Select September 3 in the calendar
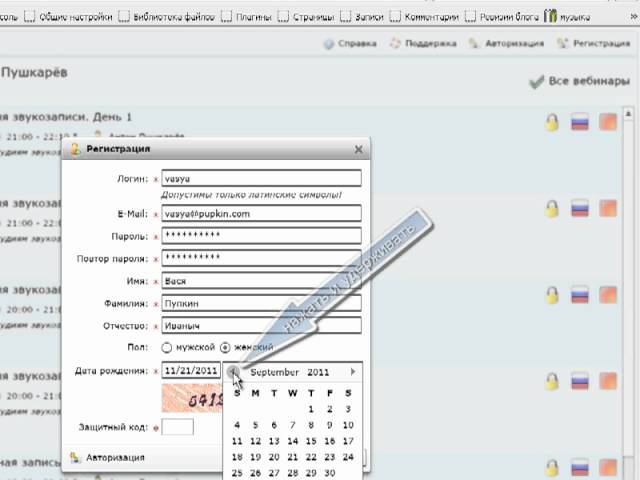Image resolution: width=640 pixels, height=480 pixels. pyautogui.click(x=348, y=409)
